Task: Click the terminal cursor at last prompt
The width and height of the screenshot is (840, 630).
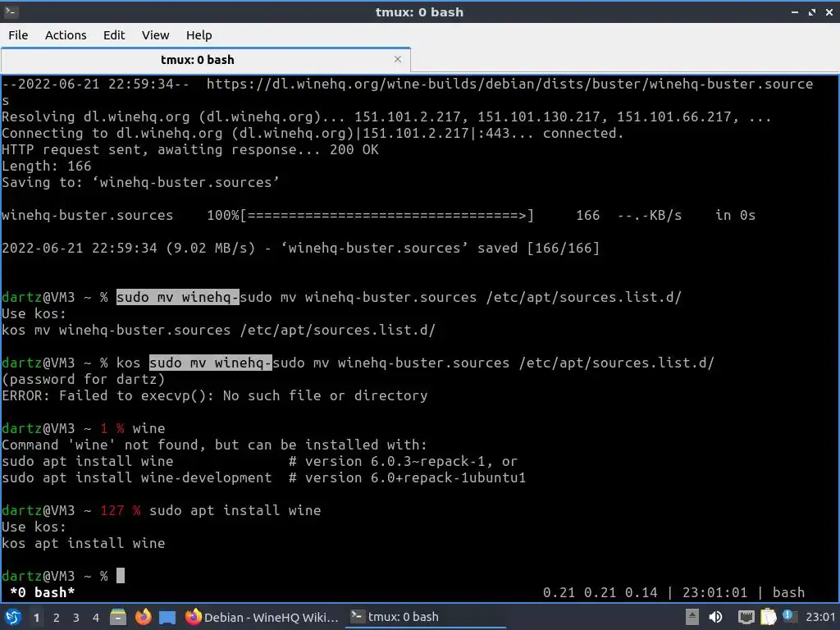Action: click(x=121, y=575)
